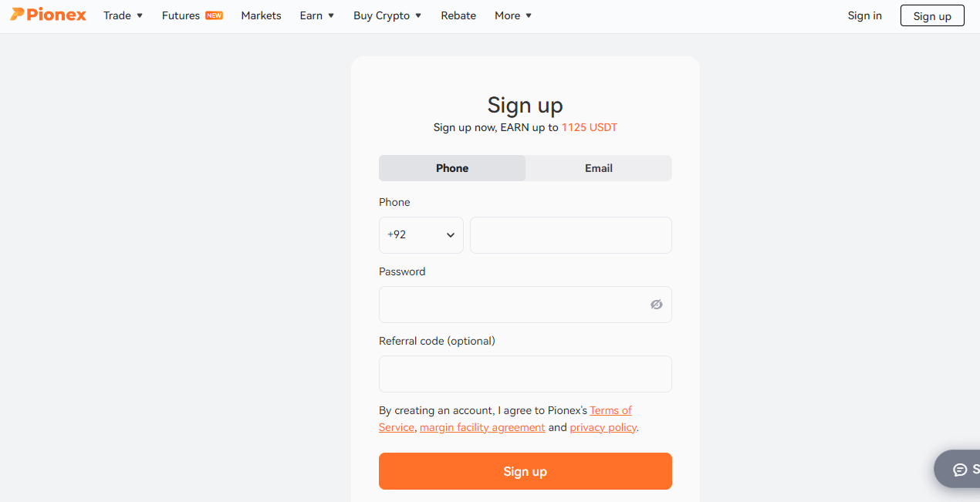Expand the More menu
The height and width of the screenshot is (502, 980).
[x=513, y=15]
